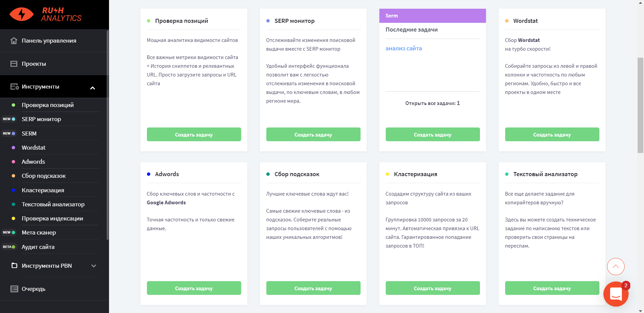644x313 pixels.
Task: Collapse the Инструменты menu chevron
Action: click(x=93, y=88)
